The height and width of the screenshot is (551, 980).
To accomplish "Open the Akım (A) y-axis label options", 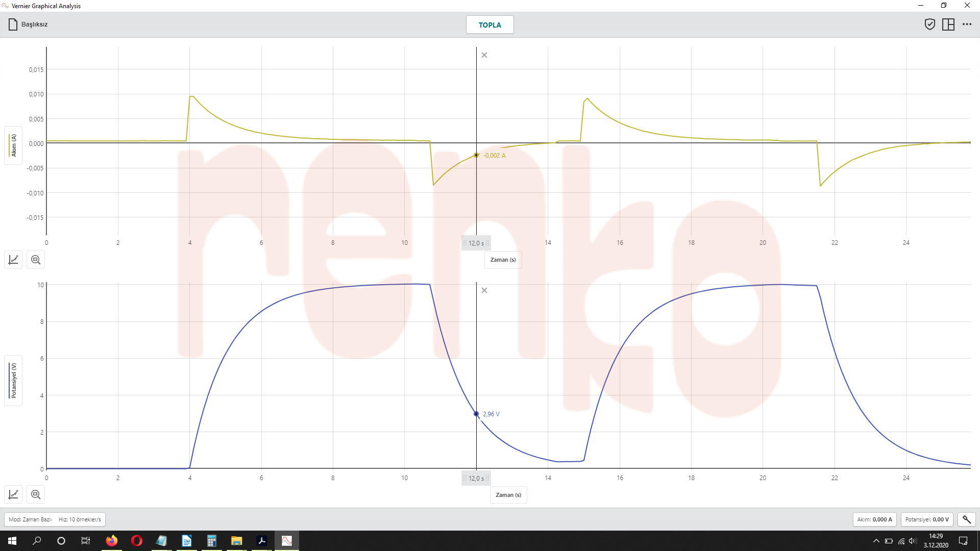I will pos(13,145).
